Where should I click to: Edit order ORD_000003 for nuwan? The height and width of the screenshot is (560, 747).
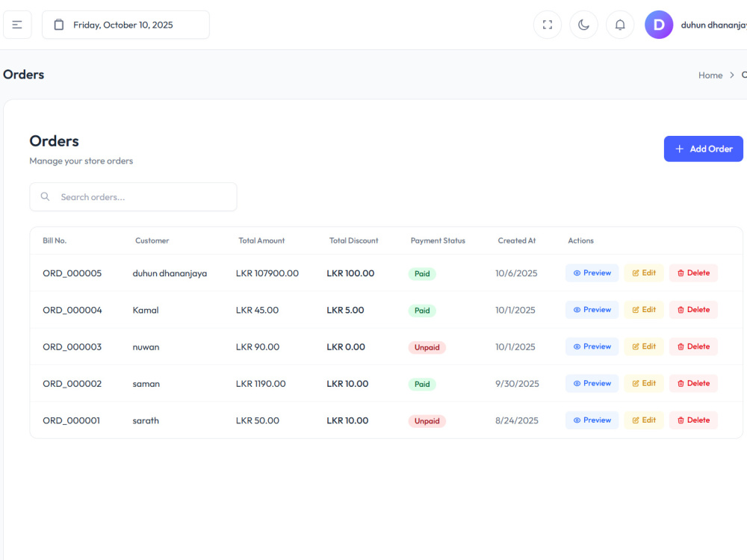pos(644,346)
